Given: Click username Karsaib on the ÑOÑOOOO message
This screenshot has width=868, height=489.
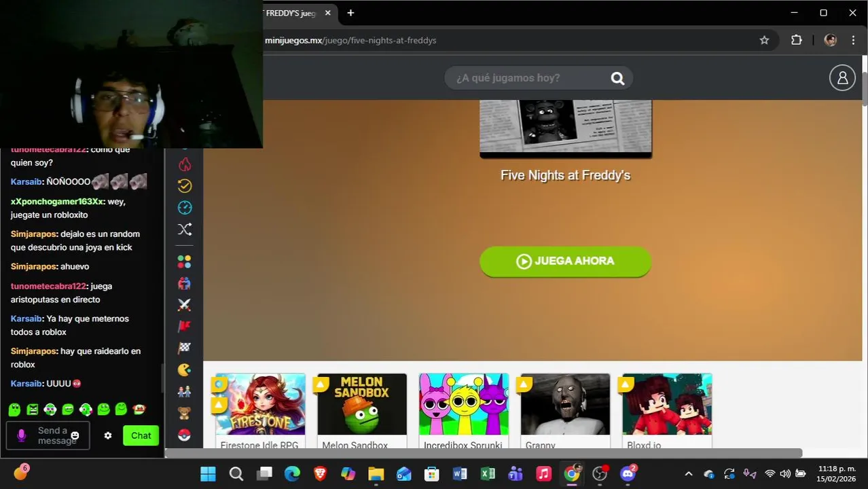Looking at the screenshot, I should point(26,182).
